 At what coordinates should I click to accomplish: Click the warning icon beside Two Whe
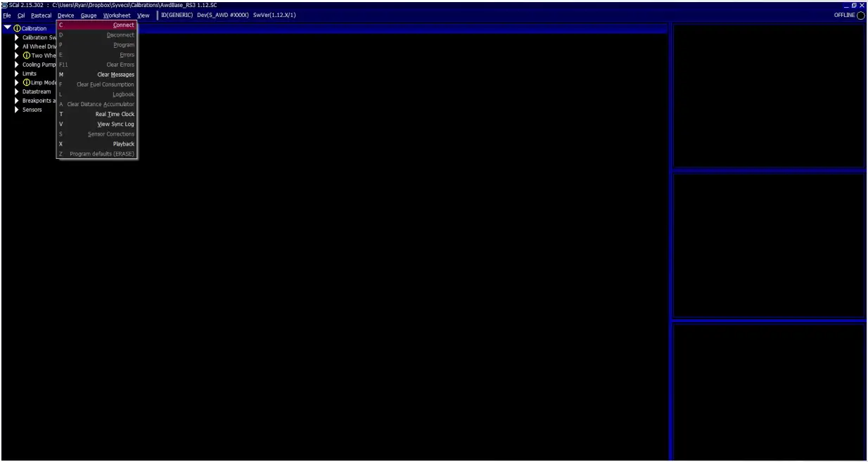[27, 56]
